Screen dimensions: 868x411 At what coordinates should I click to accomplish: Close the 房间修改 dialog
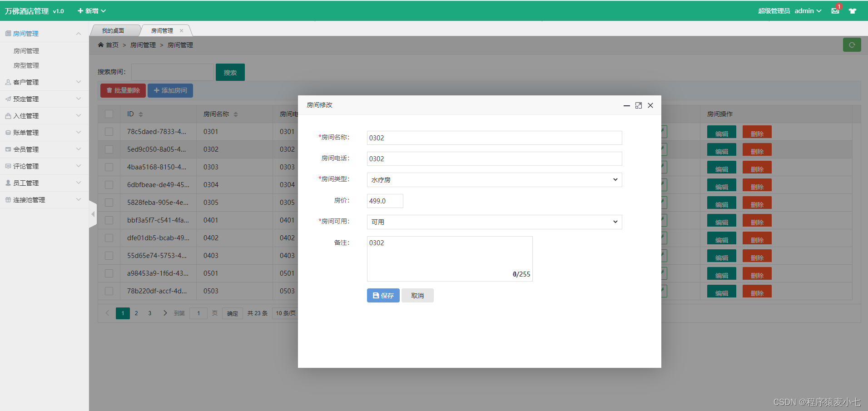(650, 105)
